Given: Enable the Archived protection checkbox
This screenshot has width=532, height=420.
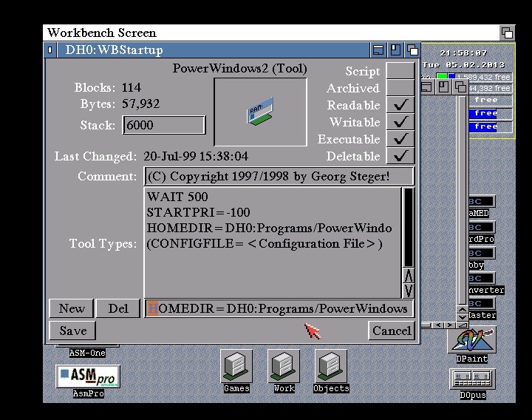Looking at the screenshot, I should click(x=400, y=88).
